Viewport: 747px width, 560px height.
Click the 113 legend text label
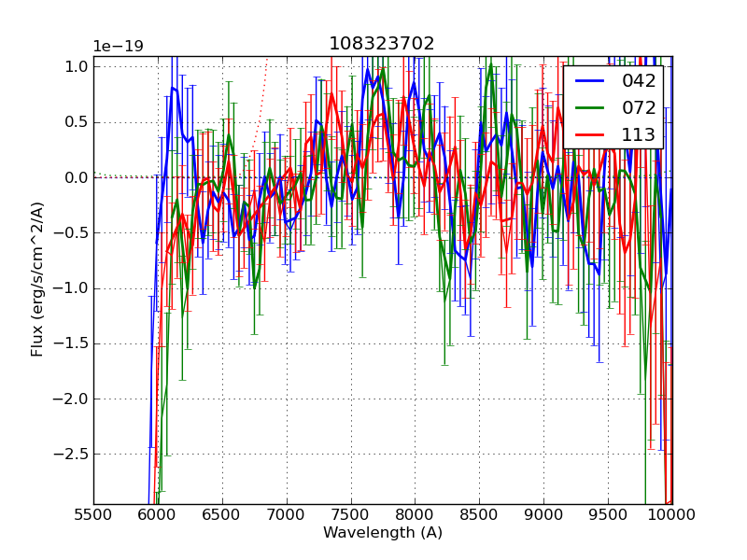pyautogui.click(x=638, y=134)
